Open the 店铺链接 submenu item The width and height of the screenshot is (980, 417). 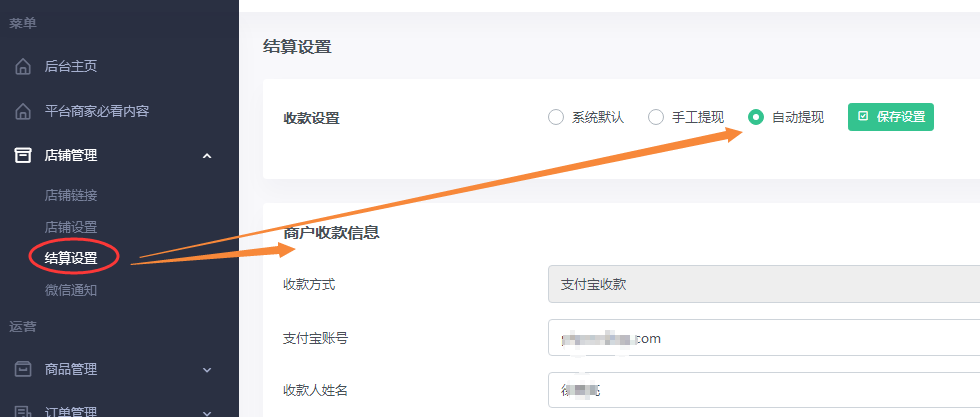(71, 195)
